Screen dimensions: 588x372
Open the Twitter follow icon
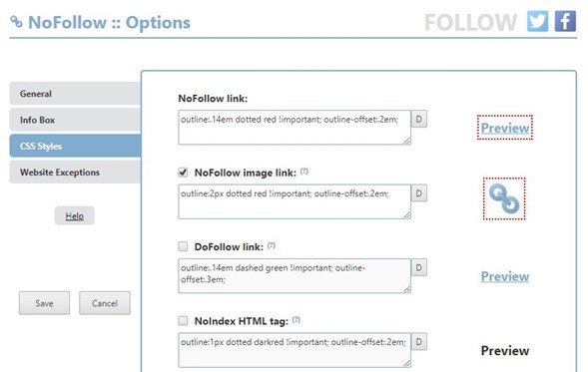[x=537, y=21]
